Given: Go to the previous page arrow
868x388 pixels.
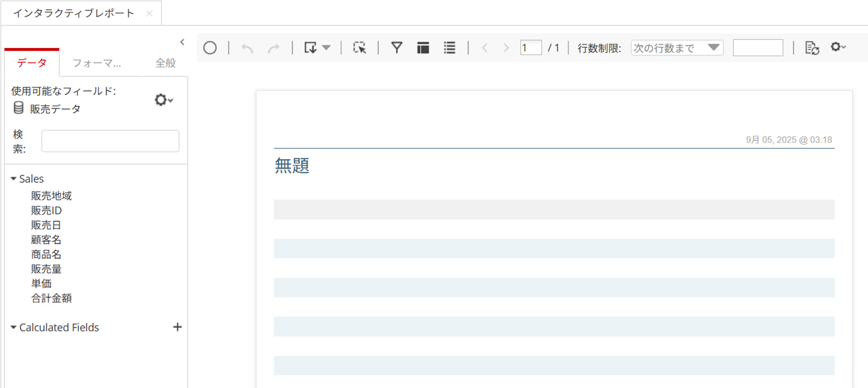Looking at the screenshot, I should point(485,48).
